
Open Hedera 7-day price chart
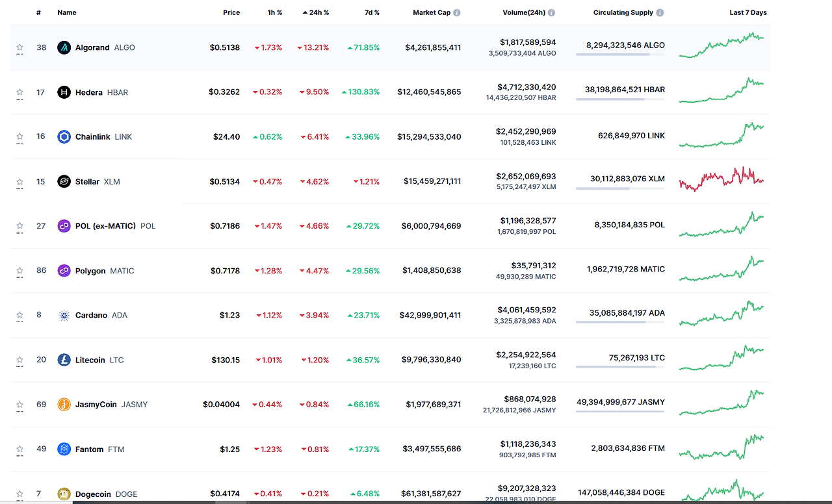(721, 90)
